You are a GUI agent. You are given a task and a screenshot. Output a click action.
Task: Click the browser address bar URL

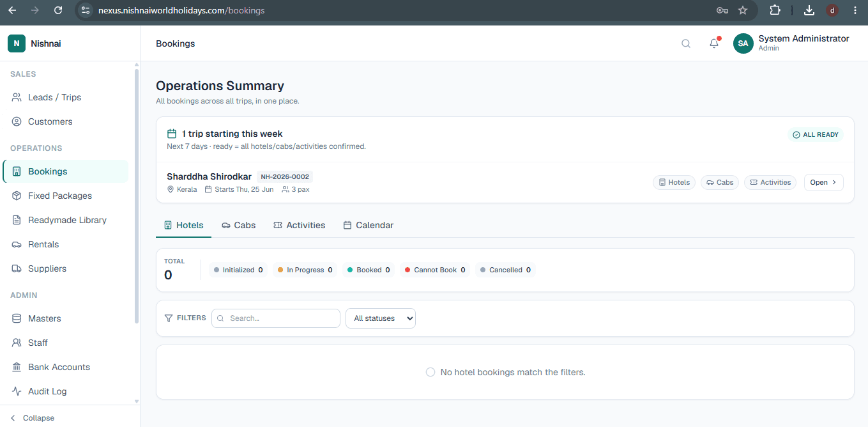click(181, 10)
